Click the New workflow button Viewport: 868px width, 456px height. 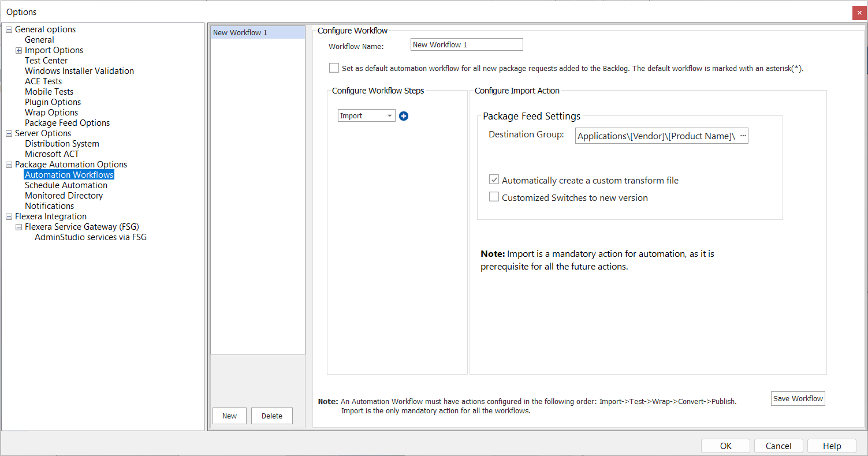coord(229,416)
